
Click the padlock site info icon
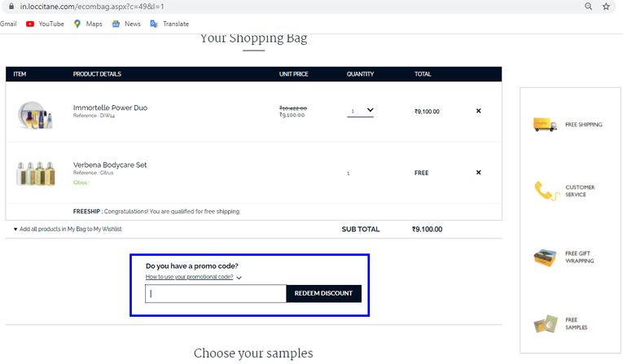click(11, 7)
